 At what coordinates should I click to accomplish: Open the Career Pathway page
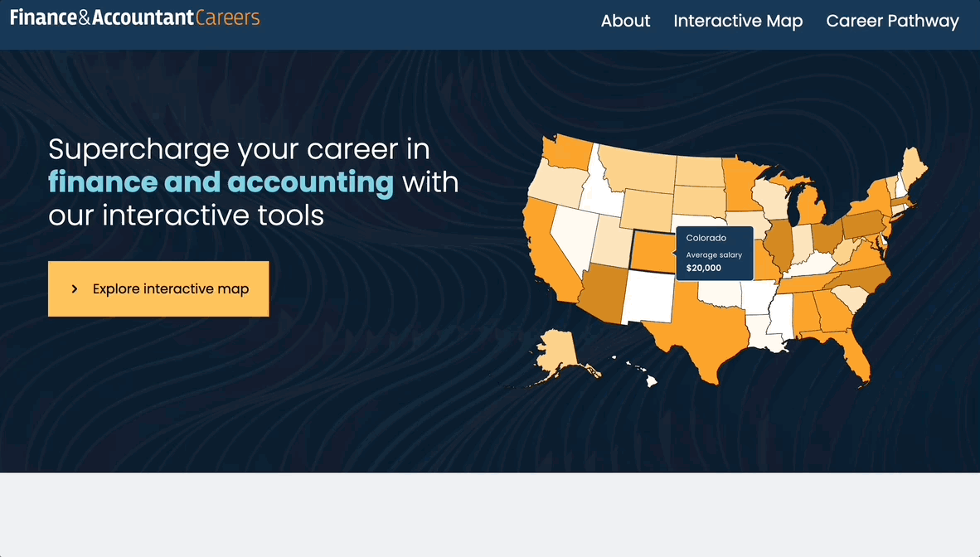click(x=892, y=21)
